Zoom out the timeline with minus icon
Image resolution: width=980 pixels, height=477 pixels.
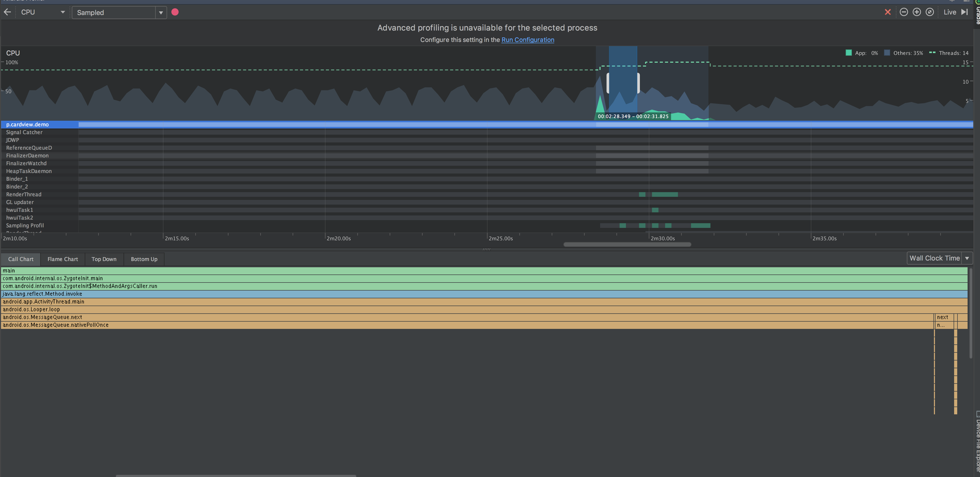coord(904,12)
